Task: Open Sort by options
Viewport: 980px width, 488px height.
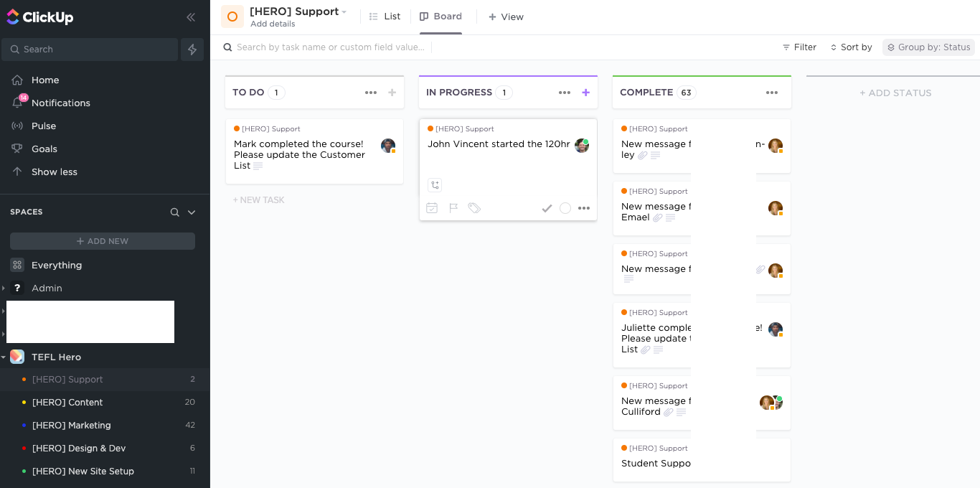Action: pos(851,47)
